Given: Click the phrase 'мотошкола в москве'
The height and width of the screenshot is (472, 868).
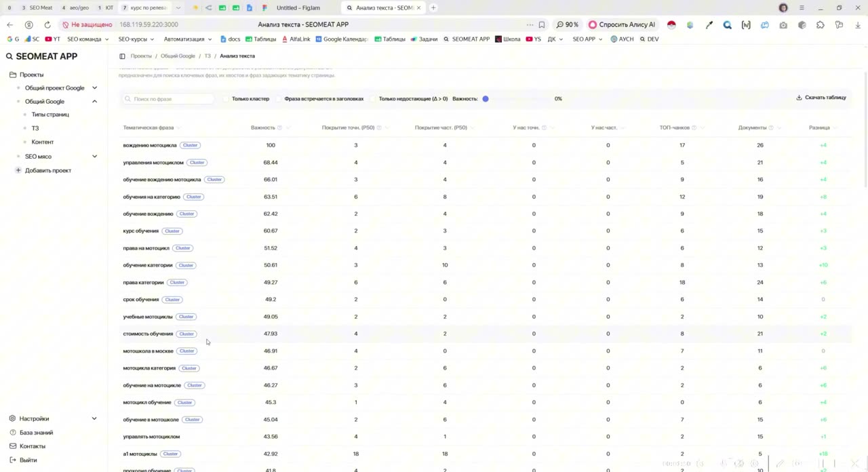Looking at the screenshot, I should [148, 351].
